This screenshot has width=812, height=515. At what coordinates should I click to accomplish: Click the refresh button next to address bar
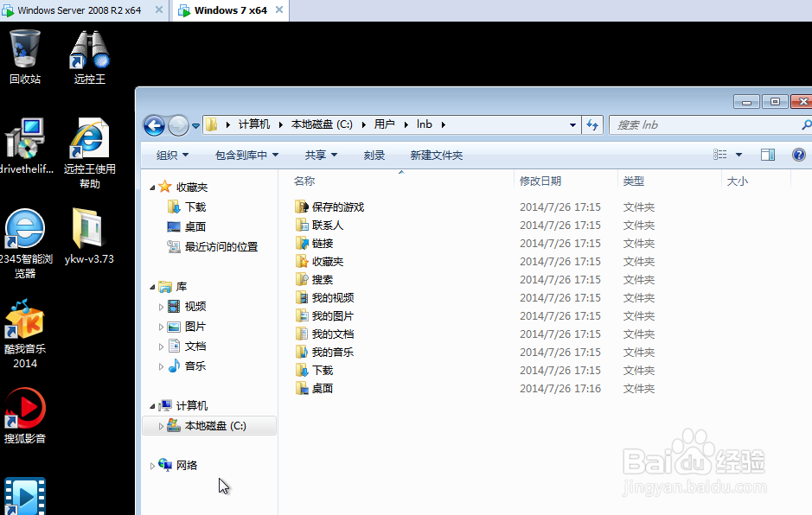(592, 124)
